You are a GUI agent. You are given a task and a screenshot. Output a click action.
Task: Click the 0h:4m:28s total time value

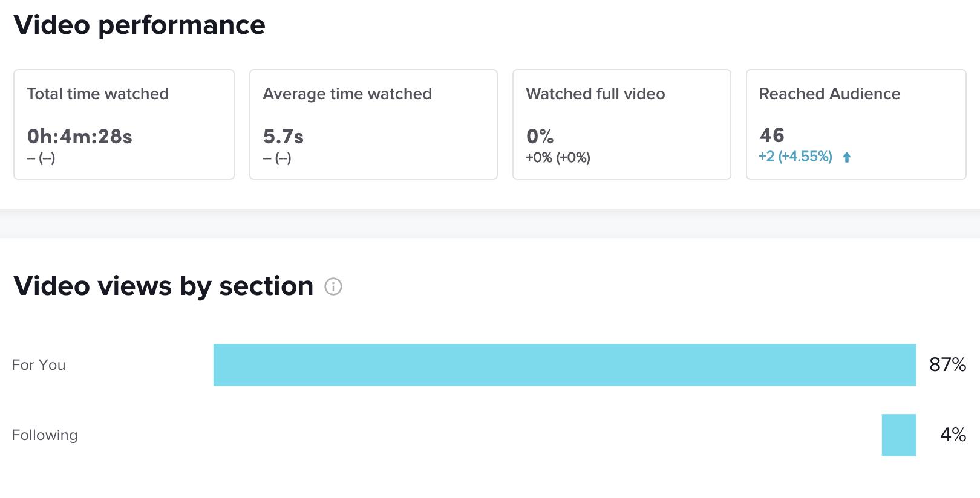tap(79, 137)
